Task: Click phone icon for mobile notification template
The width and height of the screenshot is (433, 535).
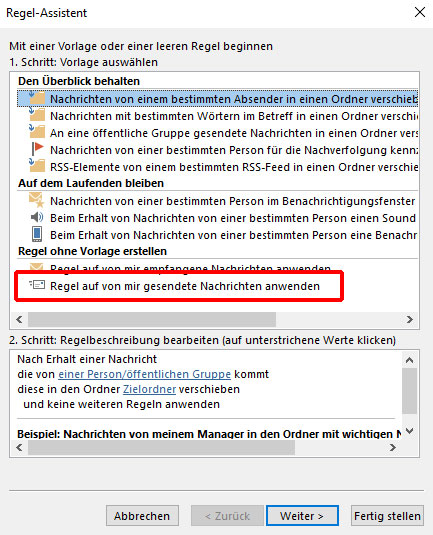Action: (x=37, y=234)
